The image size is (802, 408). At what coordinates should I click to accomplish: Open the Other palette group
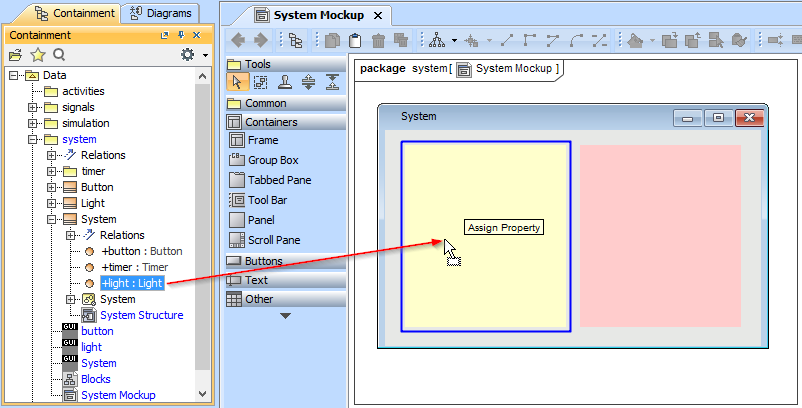pos(286,299)
